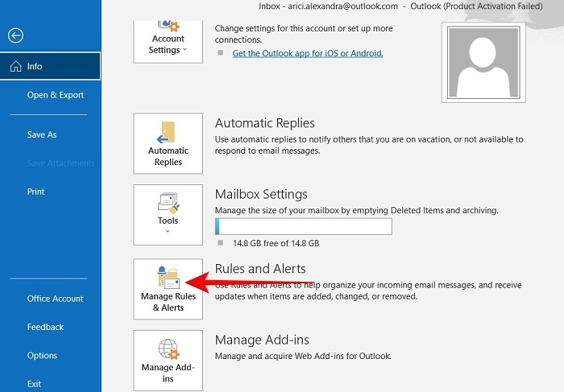Click the Manage Rules & Alerts bell icon

point(168,278)
